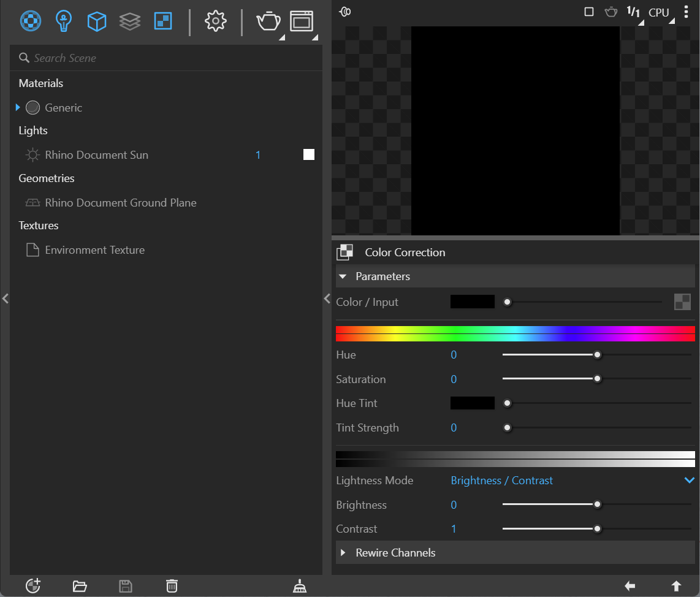Click the Brightness value field
The height and width of the screenshot is (597, 700).
[x=454, y=505]
